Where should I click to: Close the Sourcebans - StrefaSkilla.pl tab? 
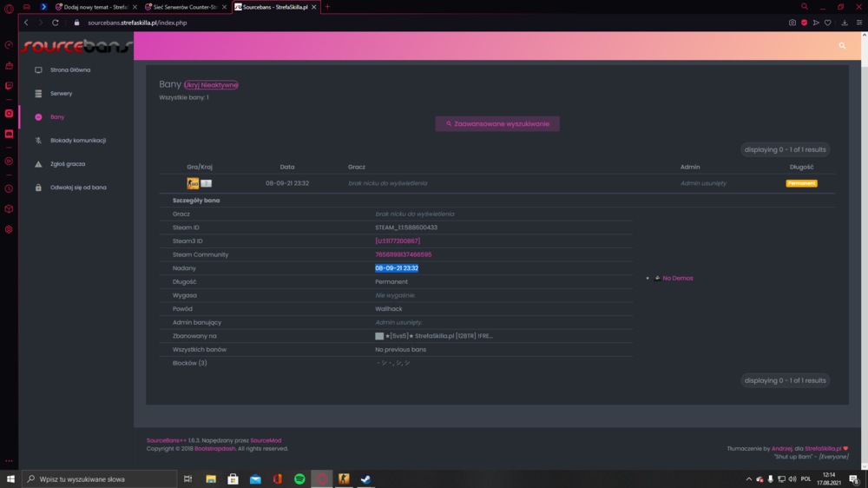coord(314,7)
